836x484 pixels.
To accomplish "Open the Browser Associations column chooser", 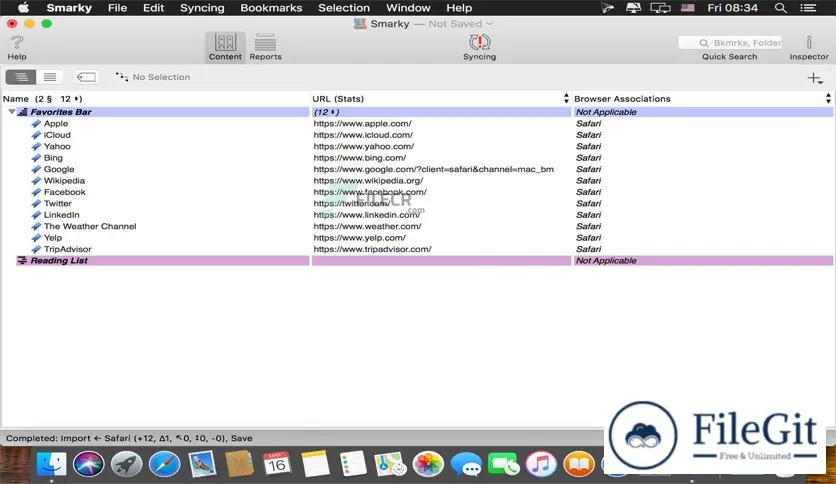I will click(827, 99).
